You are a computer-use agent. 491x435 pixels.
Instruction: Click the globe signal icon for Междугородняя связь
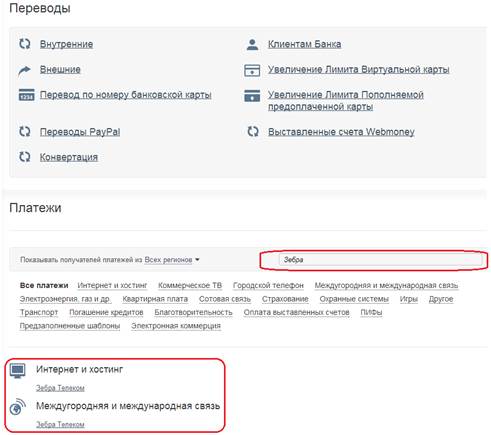coord(18,407)
